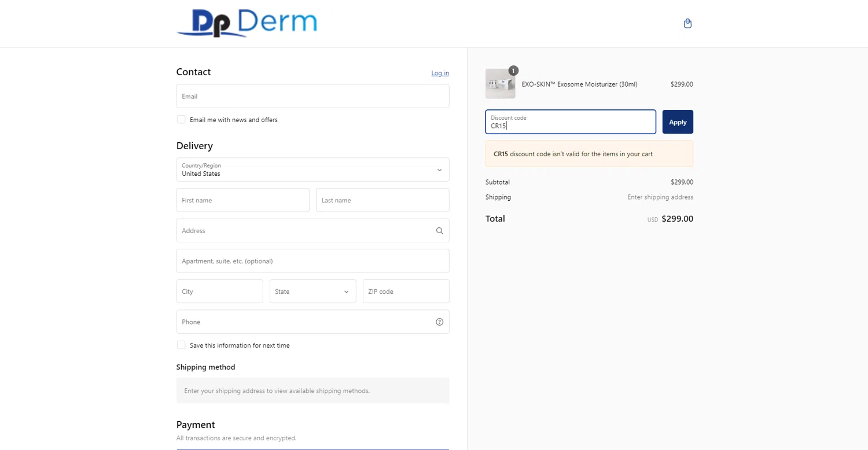Screen dimensions: 868x450
Task: Click the Last name field
Action: [382, 200]
